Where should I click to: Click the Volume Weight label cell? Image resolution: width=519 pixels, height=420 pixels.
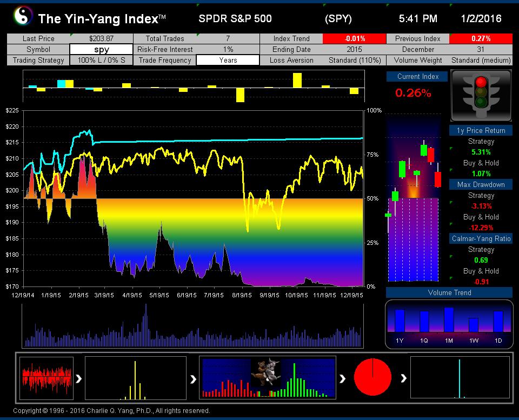click(418, 60)
